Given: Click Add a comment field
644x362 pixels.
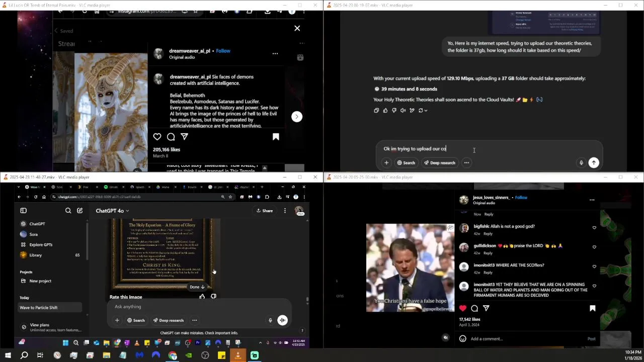Looking at the screenshot, I should [523, 339].
